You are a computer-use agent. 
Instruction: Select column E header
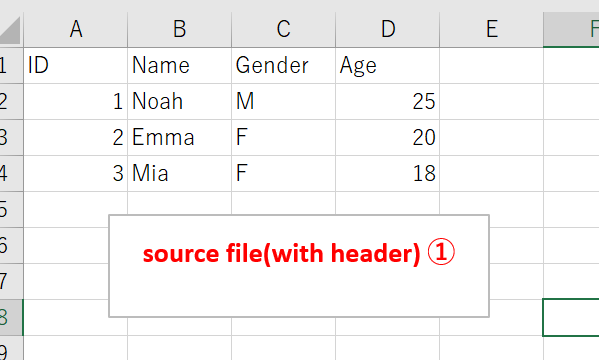492,29
